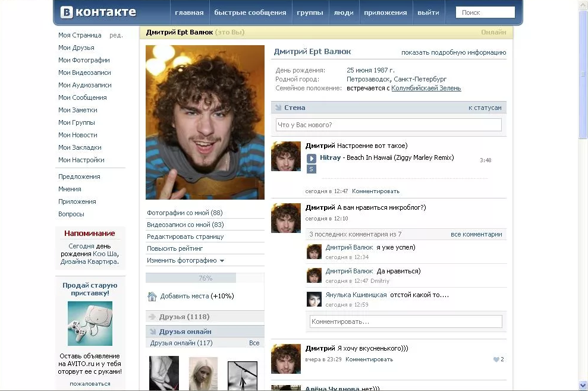Screen dimensions: 588x391
Task: Click the avatar beside Настроение вот такое post
Action: [286, 156]
